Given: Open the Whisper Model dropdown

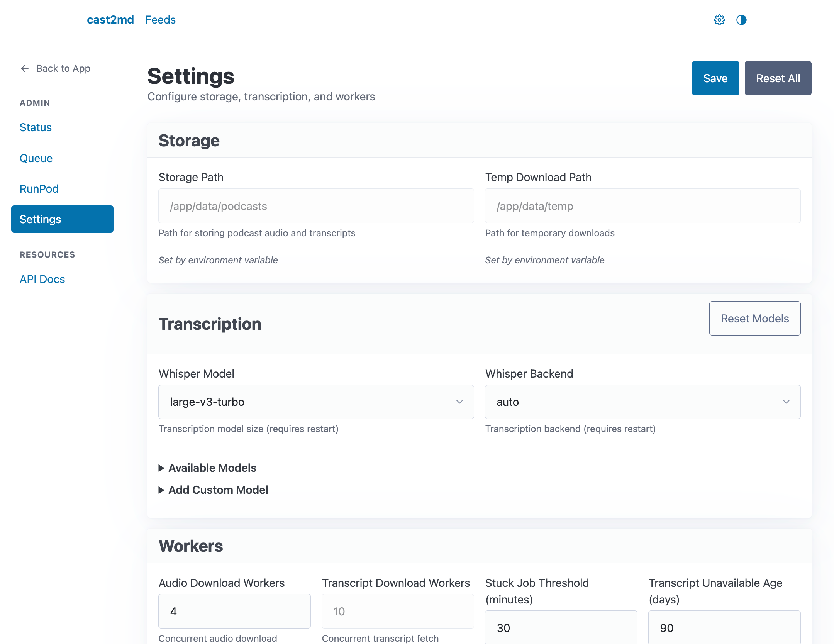Looking at the screenshot, I should 316,402.
